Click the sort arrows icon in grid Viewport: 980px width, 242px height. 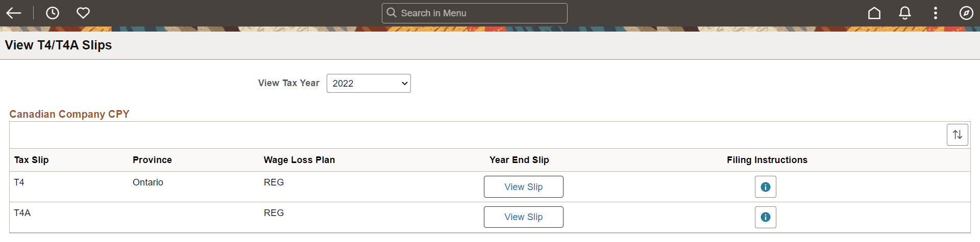pyautogui.click(x=957, y=135)
